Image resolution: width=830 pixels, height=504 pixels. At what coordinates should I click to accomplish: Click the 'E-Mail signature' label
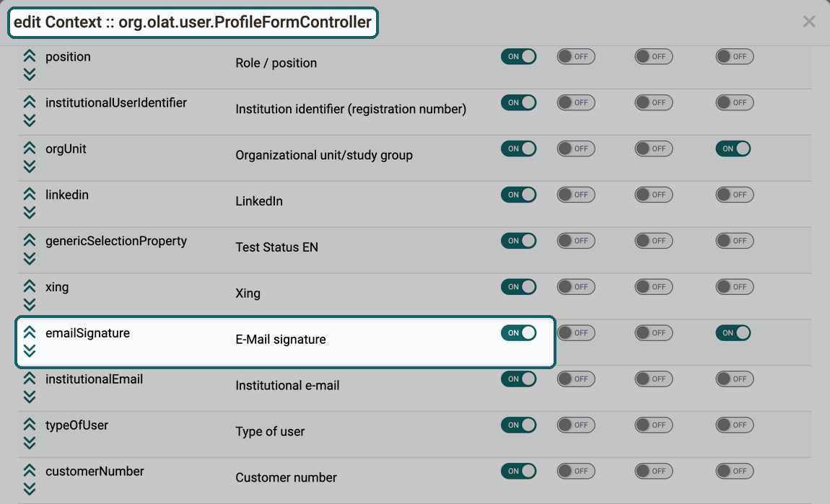pos(281,340)
